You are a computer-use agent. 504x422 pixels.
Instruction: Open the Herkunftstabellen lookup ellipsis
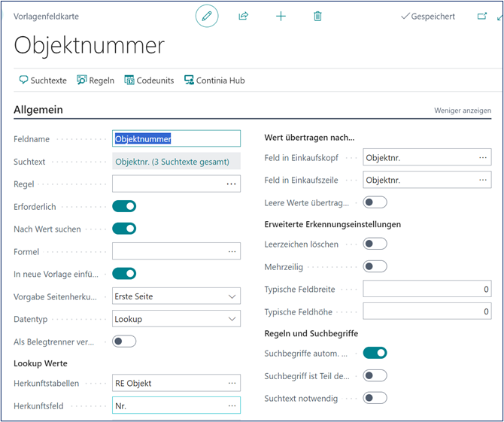[x=232, y=383]
